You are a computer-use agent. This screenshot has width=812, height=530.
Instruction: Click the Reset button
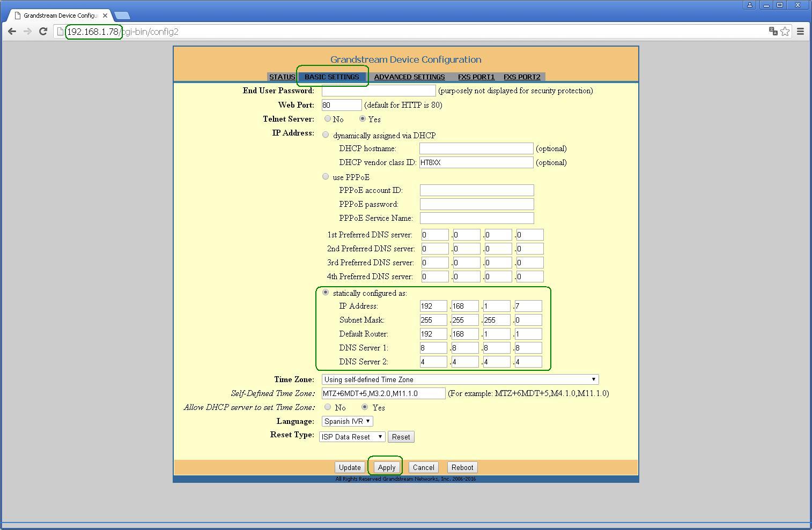(401, 437)
